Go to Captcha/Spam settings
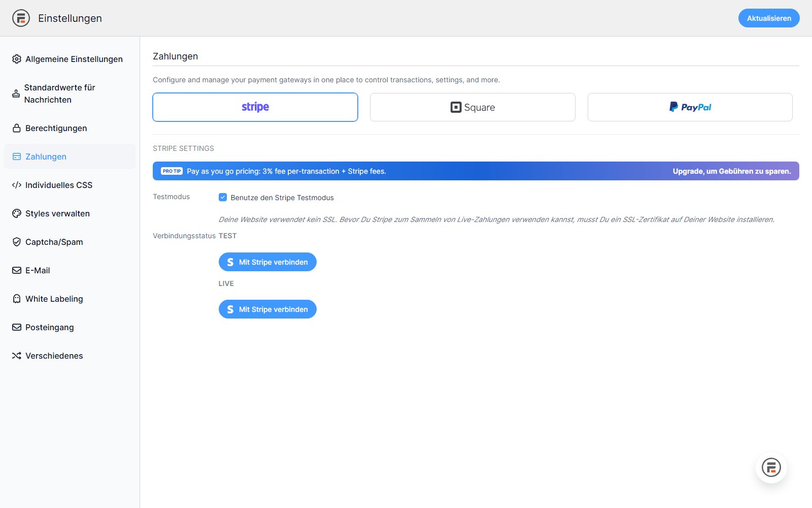 [70, 242]
